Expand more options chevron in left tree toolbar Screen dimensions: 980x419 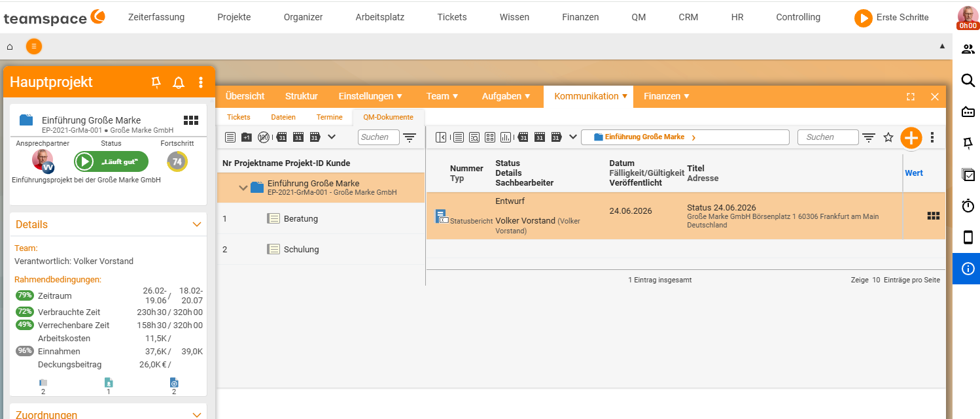click(x=332, y=137)
